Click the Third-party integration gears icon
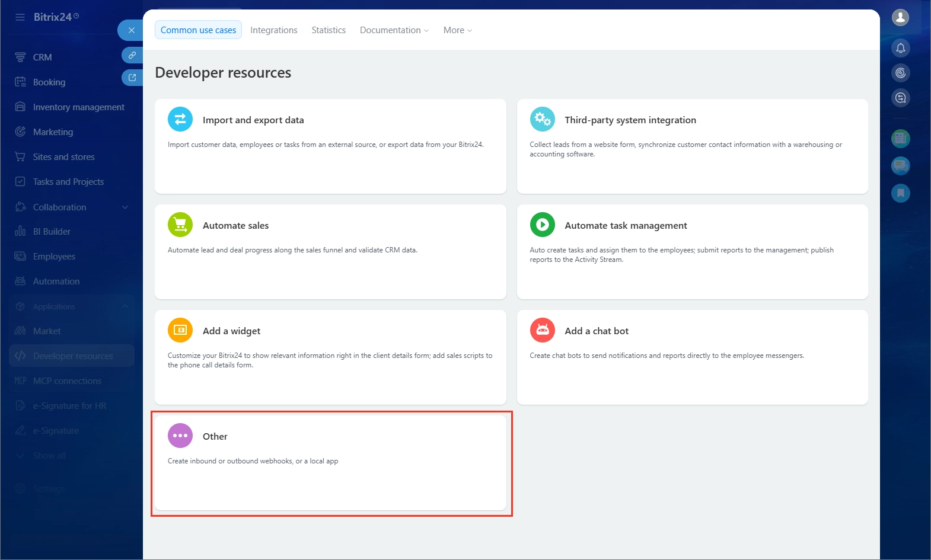The width and height of the screenshot is (931, 560). (542, 120)
